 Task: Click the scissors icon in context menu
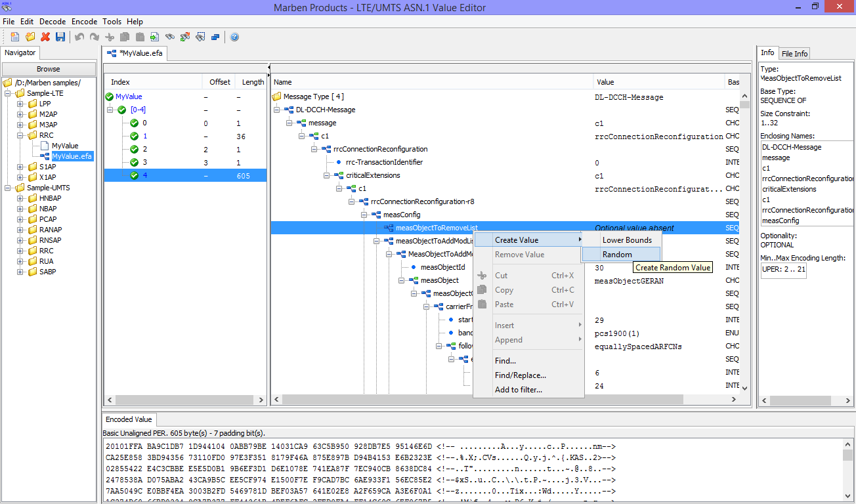[x=482, y=276]
